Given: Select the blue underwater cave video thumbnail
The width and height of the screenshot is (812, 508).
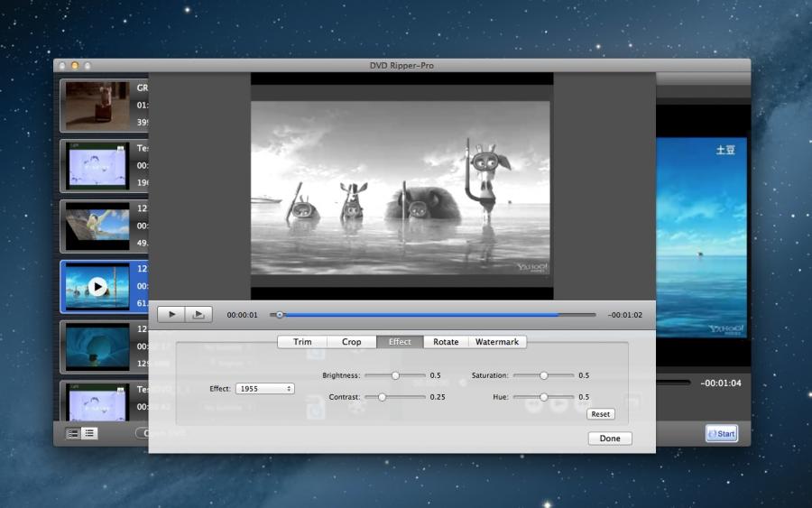Looking at the screenshot, I should (97, 347).
